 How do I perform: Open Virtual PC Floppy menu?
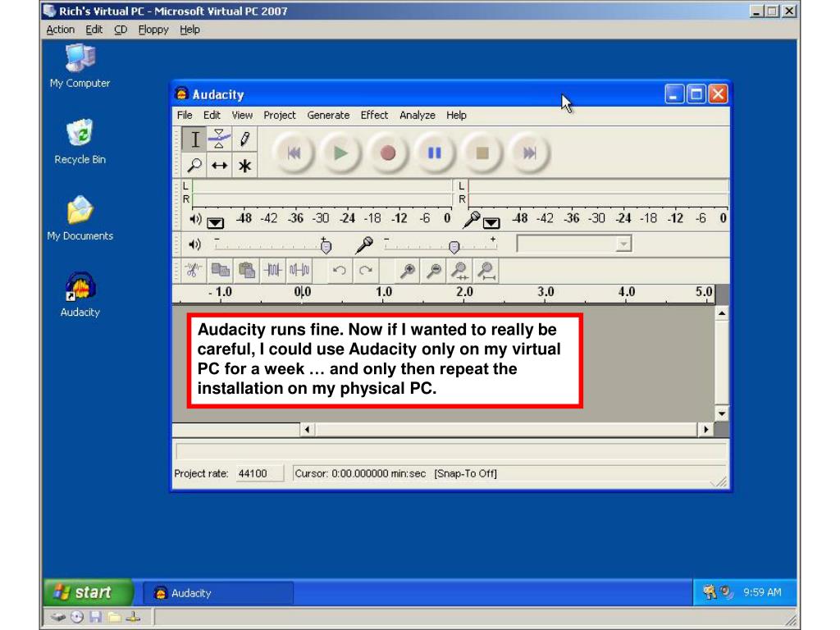[x=153, y=30]
